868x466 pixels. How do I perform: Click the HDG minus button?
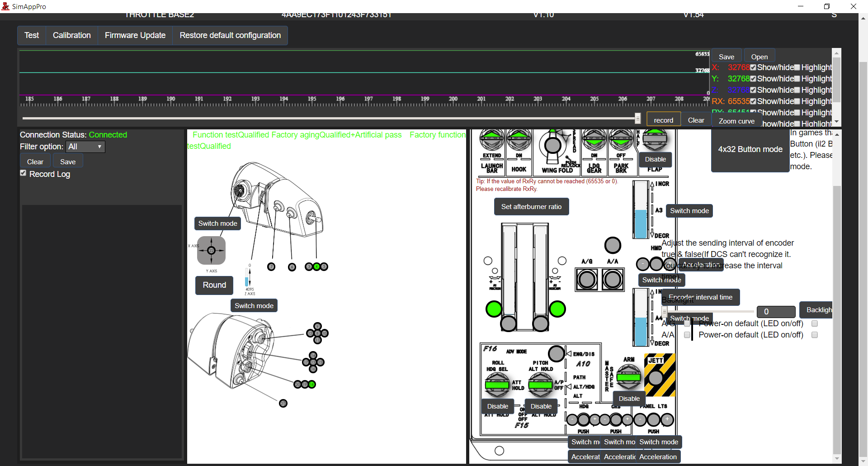click(x=572, y=420)
